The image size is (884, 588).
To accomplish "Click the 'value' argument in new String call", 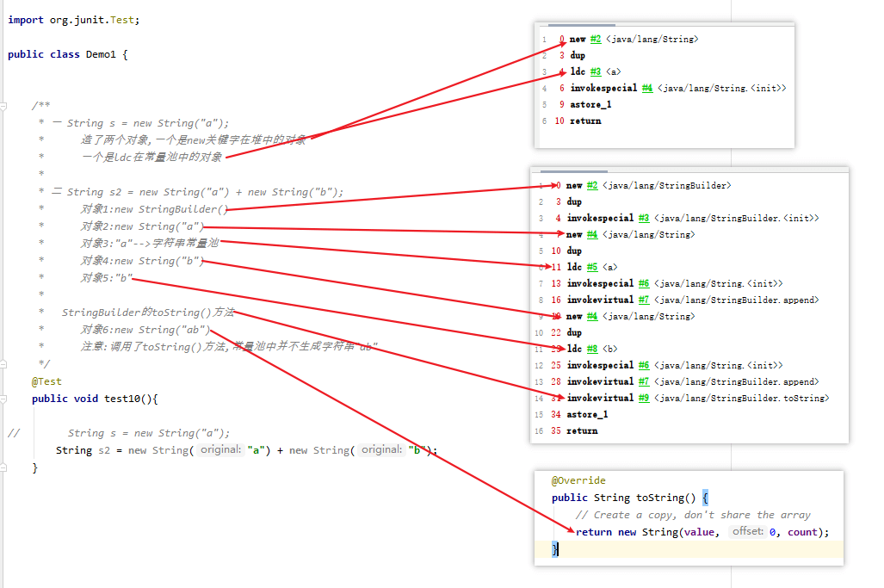I will [699, 532].
